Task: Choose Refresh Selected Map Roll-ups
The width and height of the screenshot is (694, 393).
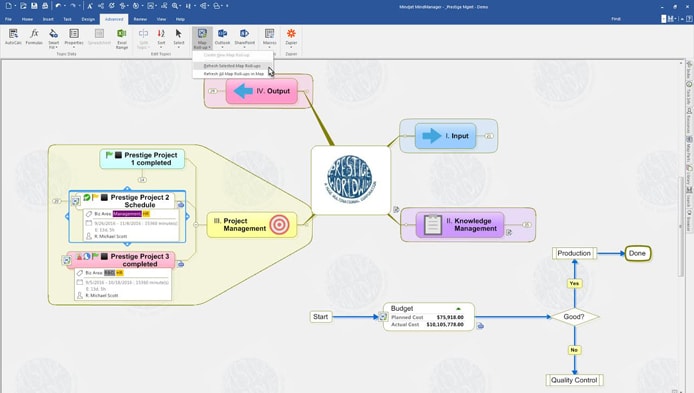Action: point(233,66)
